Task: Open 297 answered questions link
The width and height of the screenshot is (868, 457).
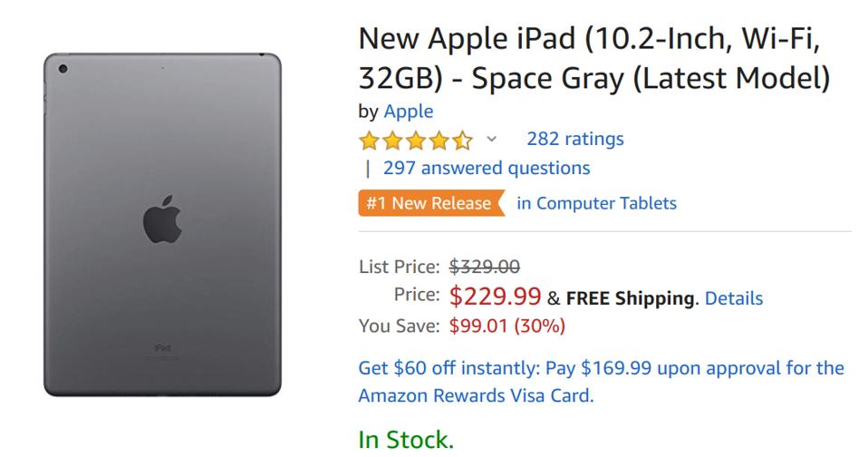Action: (487, 168)
